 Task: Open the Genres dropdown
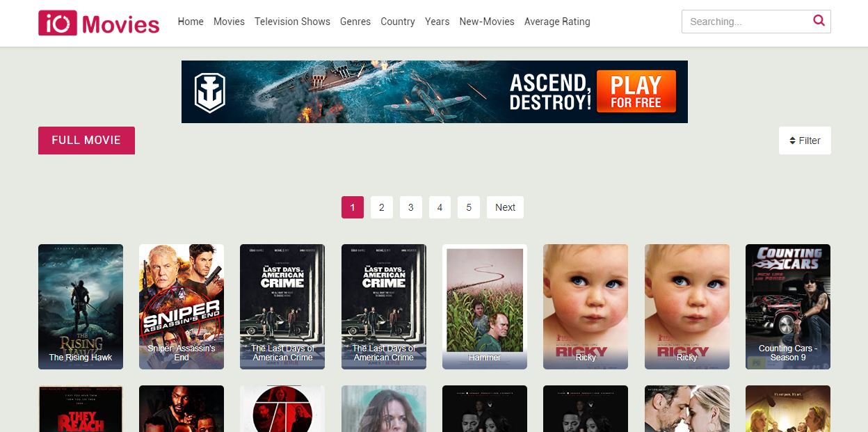coord(355,22)
